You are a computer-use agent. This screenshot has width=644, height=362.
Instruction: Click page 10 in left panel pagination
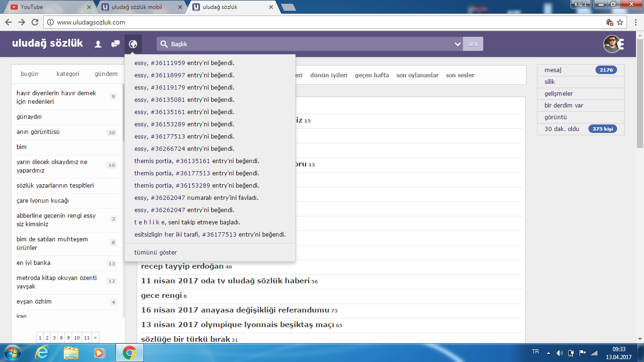click(x=77, y=337)
